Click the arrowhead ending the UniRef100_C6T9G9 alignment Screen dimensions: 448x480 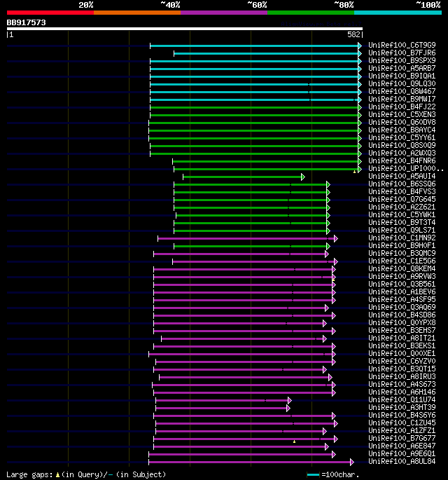[360, 46]
